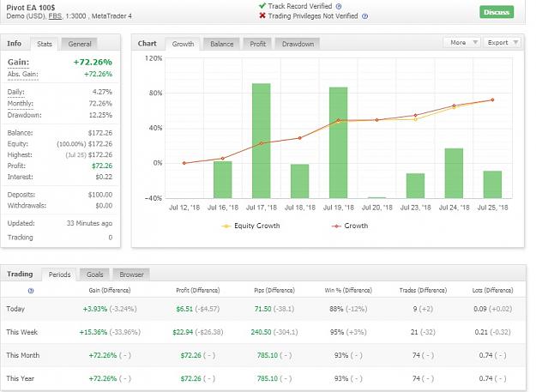Click Today's +3.93% gain value
The height and width of the screenshot is (392, 536).
[94, 309]
